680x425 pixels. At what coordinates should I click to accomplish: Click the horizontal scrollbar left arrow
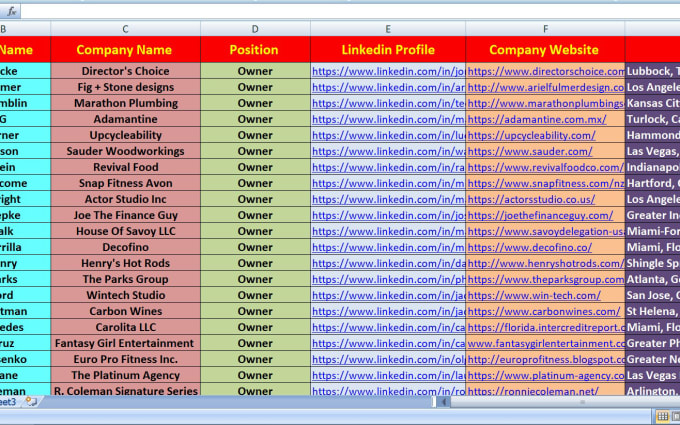443,402
